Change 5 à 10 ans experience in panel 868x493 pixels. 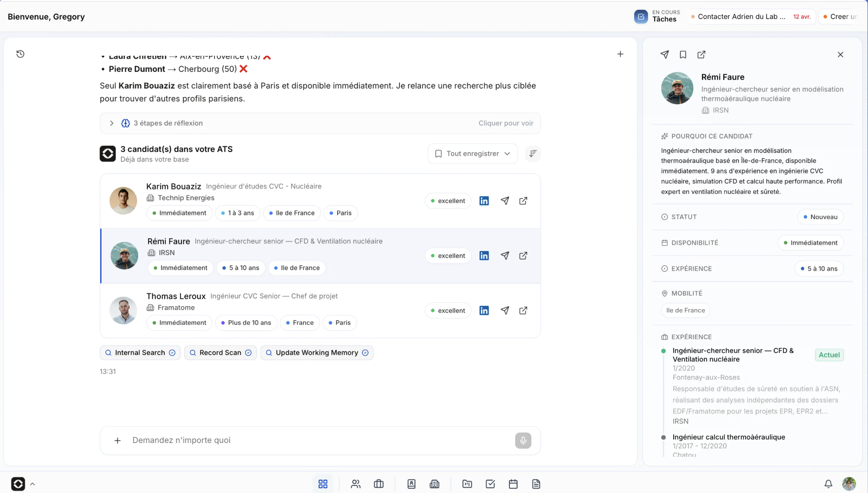818,269
